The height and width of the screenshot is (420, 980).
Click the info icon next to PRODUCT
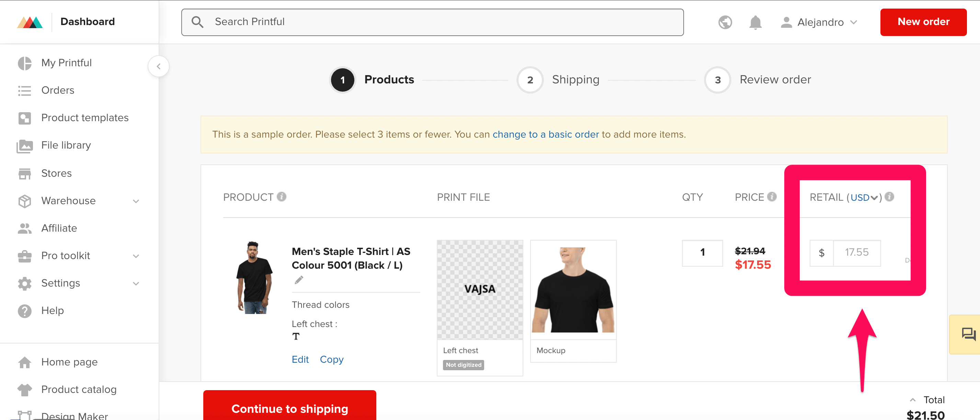282,197
